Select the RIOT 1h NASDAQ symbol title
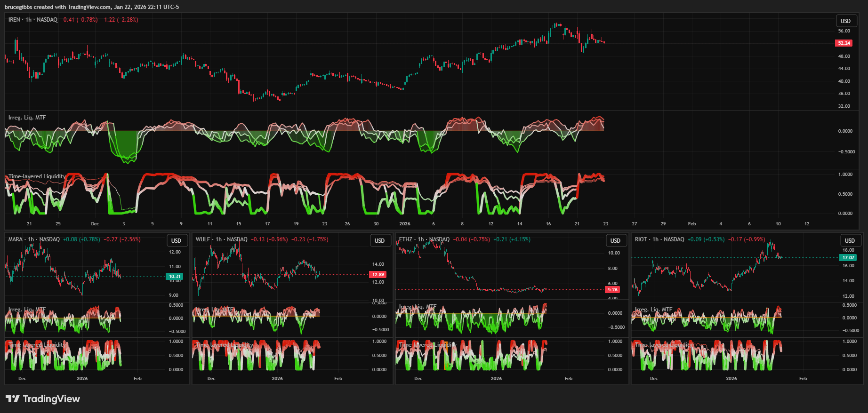 click(x=659, y=239)
